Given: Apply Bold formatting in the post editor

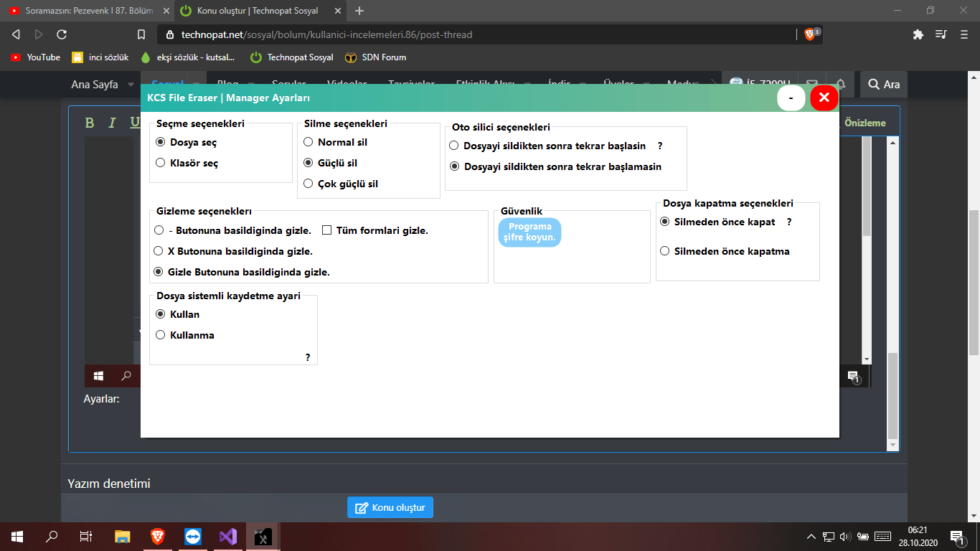Looking at the screenshot, I should click(90, 123).
